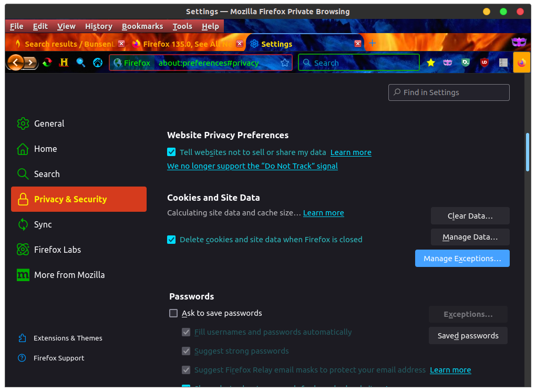This screenshot has width=536, height=392.
Task: Open the Sync settings category
Action: pyautogui.click(x=79, y=224)
